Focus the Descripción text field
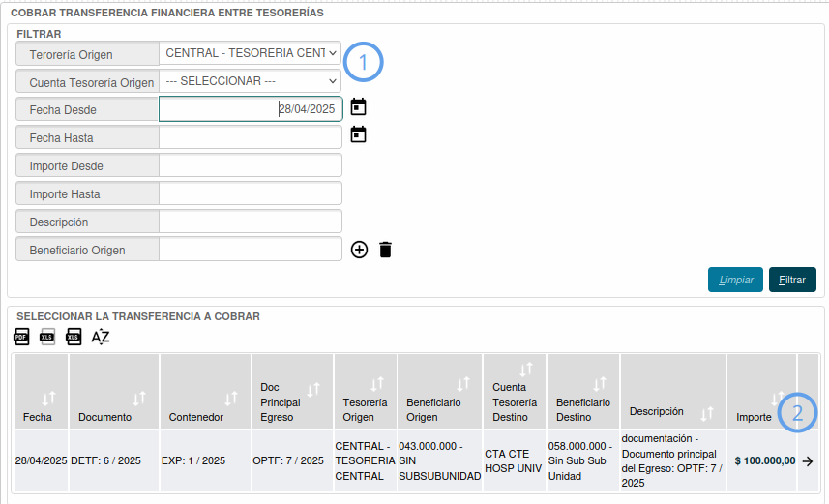Screen dimensions: 829x504 click(251, 222)
